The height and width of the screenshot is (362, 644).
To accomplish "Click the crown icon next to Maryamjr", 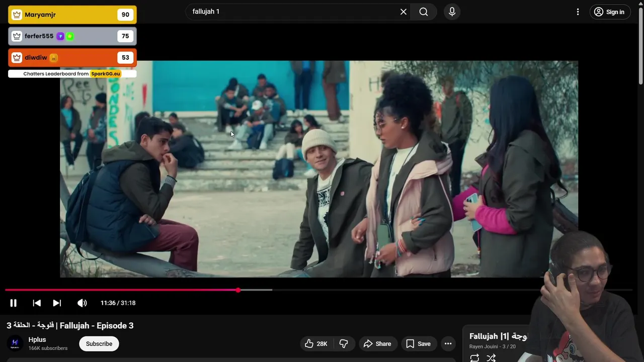I will 17,15.
